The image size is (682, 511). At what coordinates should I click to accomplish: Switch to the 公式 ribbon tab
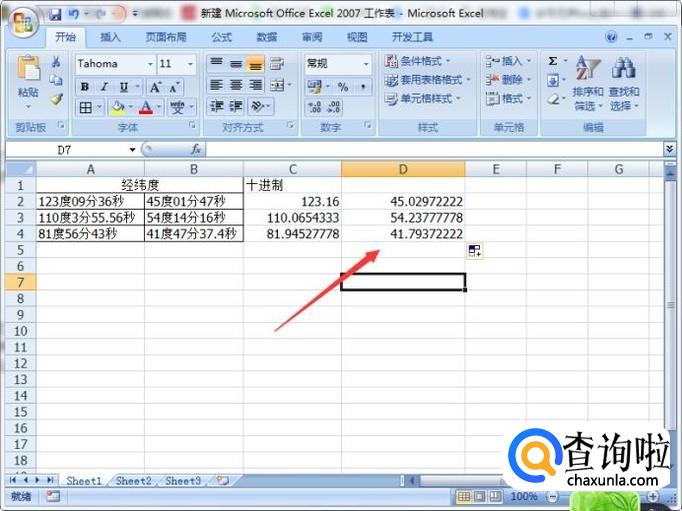221,37
